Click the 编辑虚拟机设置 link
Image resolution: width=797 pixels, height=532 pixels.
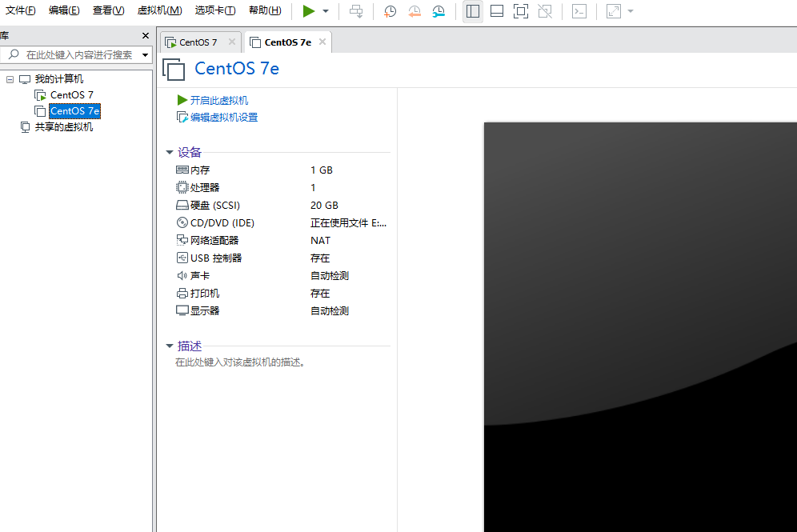pos(223,117)
